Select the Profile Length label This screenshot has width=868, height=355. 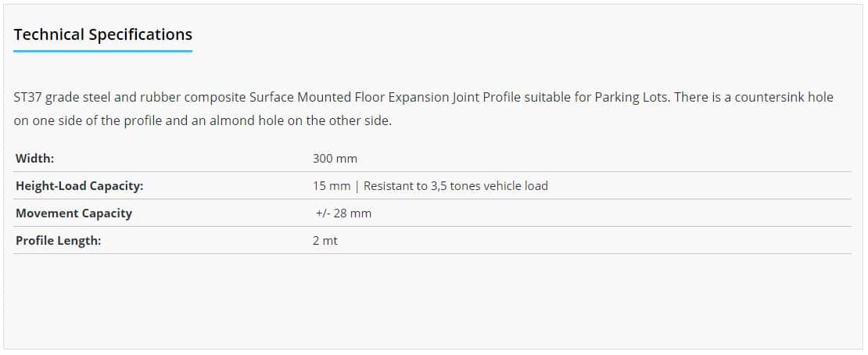point(59,241)
